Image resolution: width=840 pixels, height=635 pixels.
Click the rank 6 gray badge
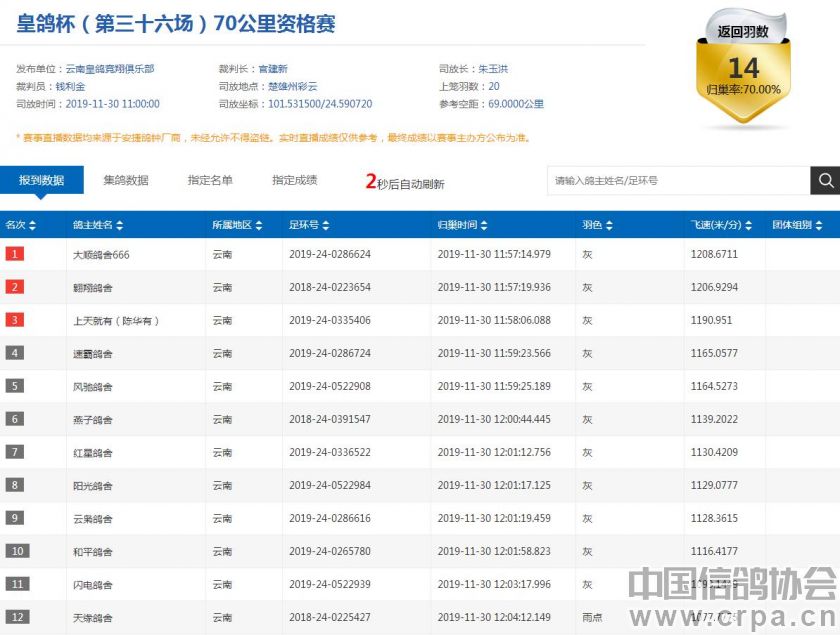[14, 419]
